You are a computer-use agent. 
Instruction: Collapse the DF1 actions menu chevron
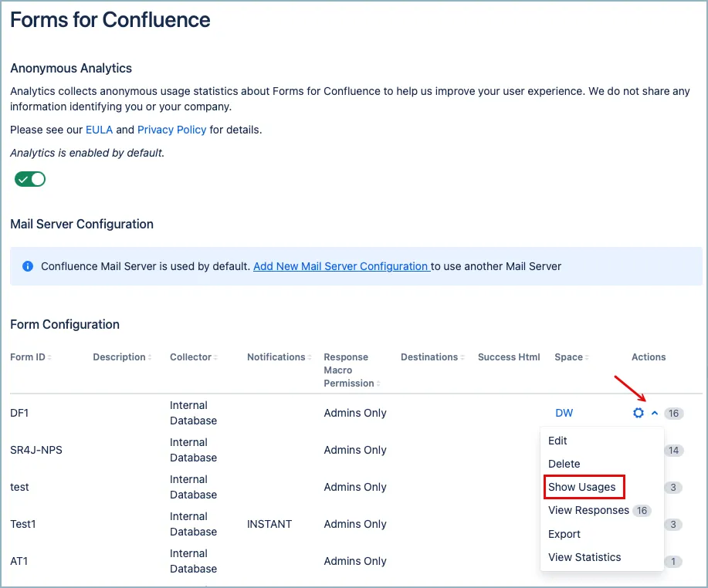[655, 413]
